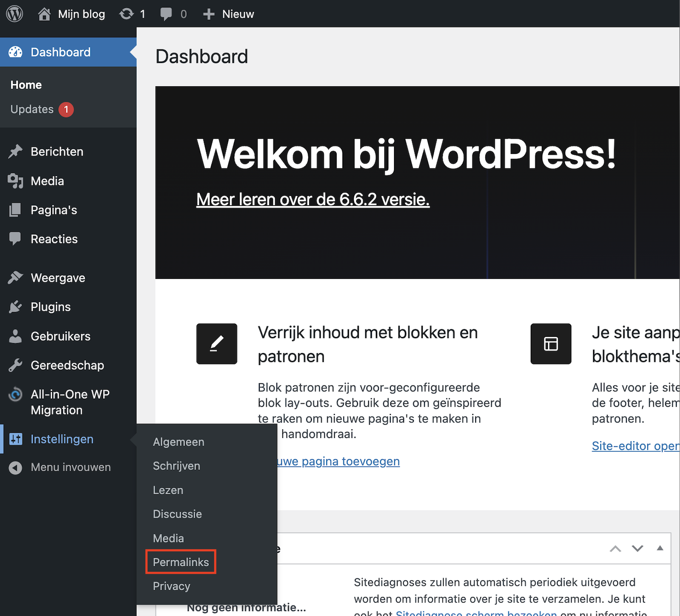Click the Site-editor link
Viewport: 680px width, 616px height.
(x=635, y=446)
